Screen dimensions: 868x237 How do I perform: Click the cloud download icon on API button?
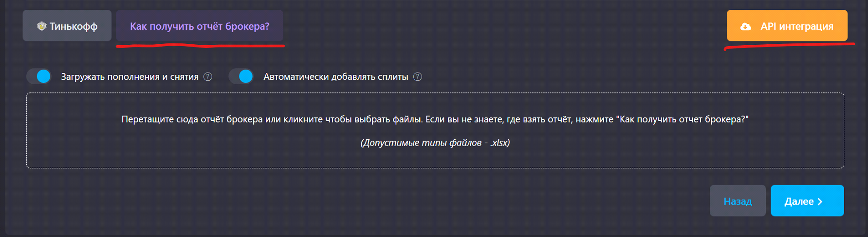tap(745, 27)
